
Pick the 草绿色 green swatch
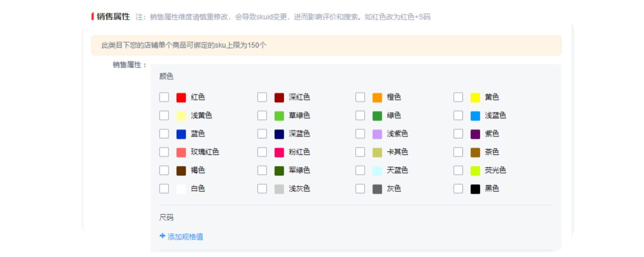(x=279, y=116)
